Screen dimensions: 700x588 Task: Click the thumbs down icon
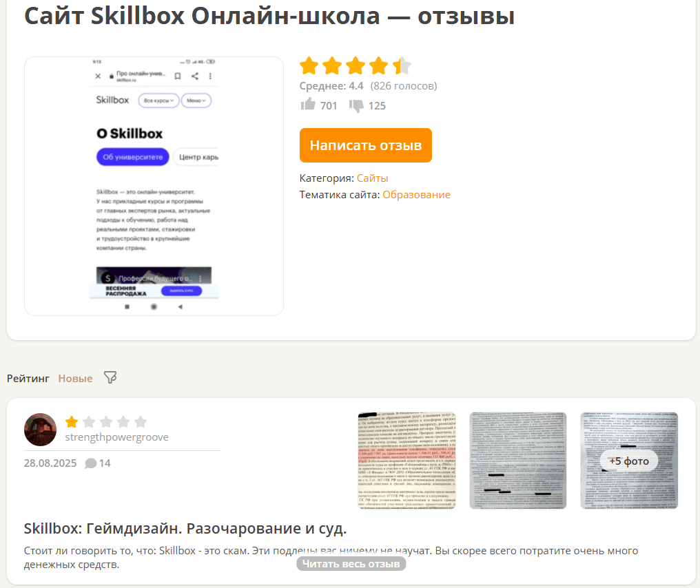point(356,106)
